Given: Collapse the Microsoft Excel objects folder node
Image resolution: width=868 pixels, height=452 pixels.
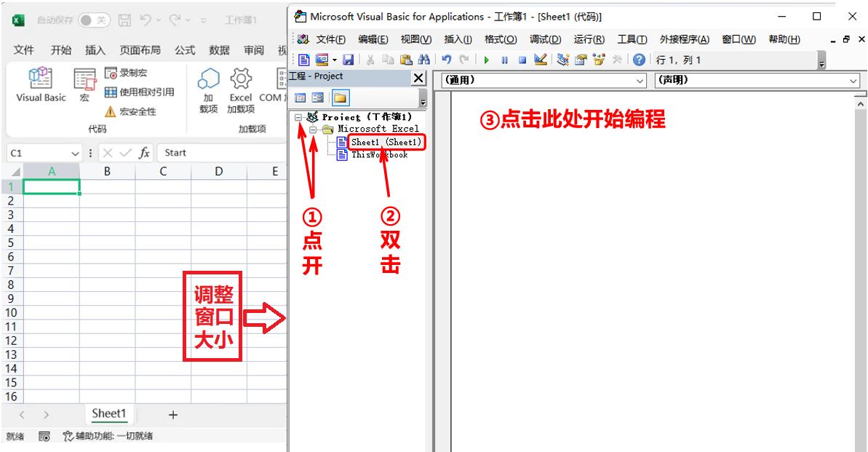Looking at the screenshot, I should pyautogui.click(x=314, y=129).
